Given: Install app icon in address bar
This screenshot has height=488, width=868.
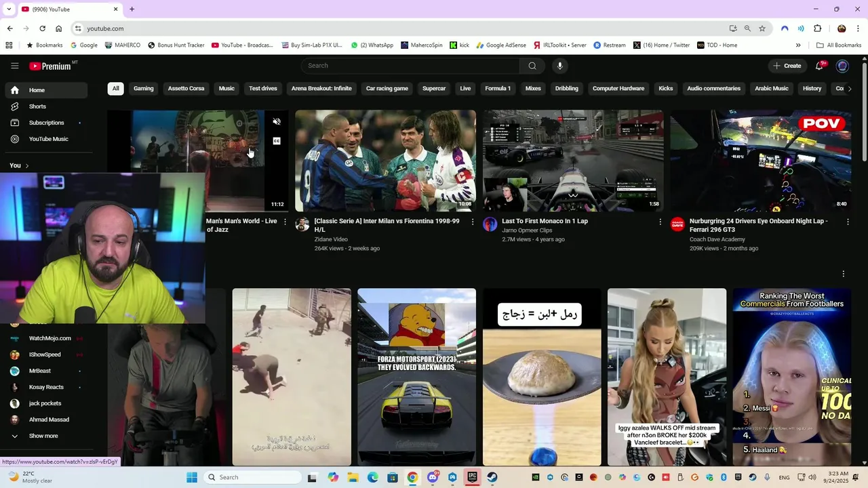Looking at the screenshot, I should (x=733, y=28).
